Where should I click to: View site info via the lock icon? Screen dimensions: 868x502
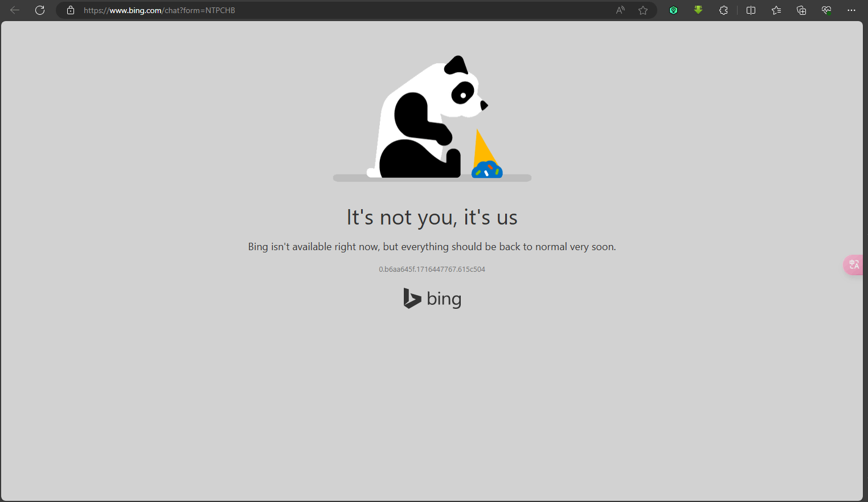tap(71, 10)
